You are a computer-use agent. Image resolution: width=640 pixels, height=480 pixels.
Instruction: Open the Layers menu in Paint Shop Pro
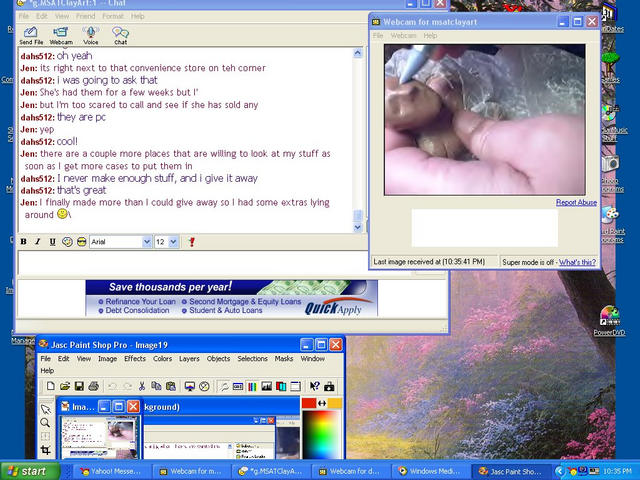(189, 359)
